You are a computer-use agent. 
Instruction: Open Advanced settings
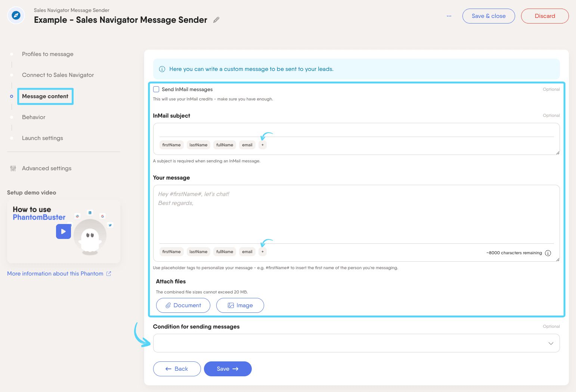tap(47, 168)
